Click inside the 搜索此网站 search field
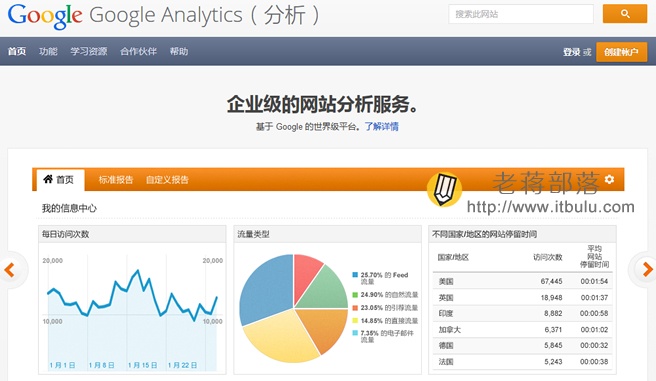Image resolution: width=656 pixels, height=381 pixels. pyautogui.click(x=521, y=14)
